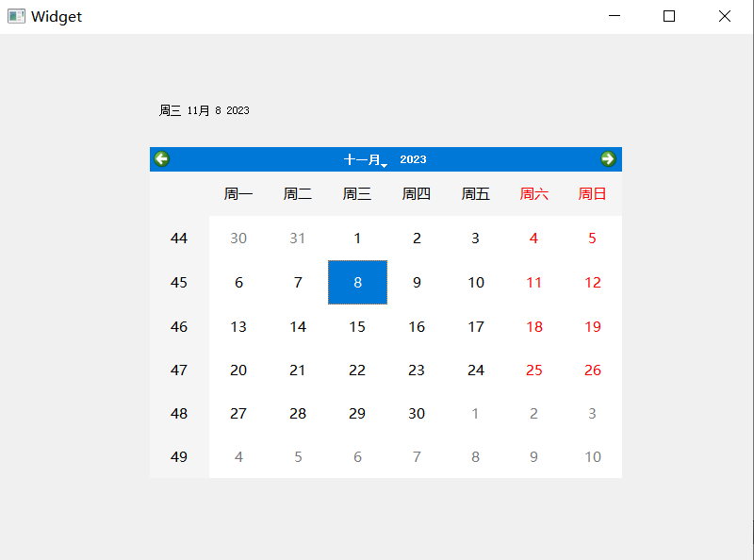Go to next month with right arrow
The image size is (754, 560).
608,159
